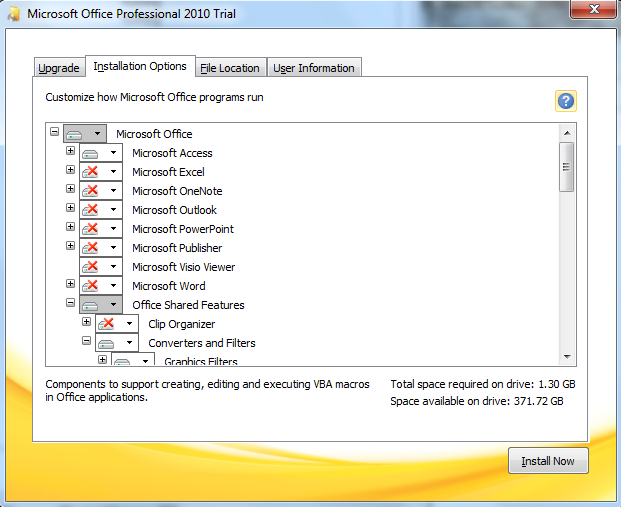Image resolution: width=621 pixels, height=507 pixels.
Task: Expand the Microsoft PowerPoint node
Action: click(70, 227)
